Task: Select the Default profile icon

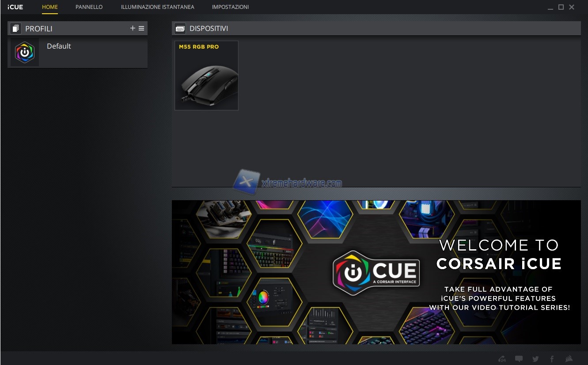Action: [25, 53]
